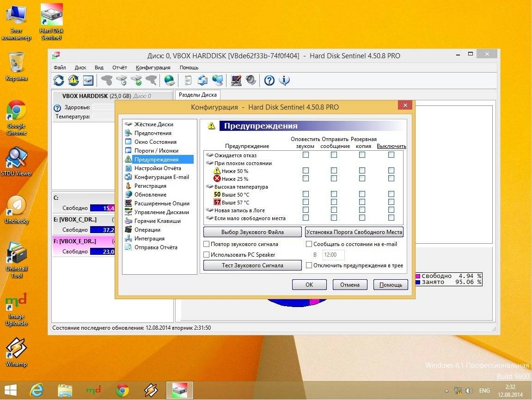Enable send message for Ниже 50 %
This screenshot has height=400, width=532.
click(x=334, y=171)
